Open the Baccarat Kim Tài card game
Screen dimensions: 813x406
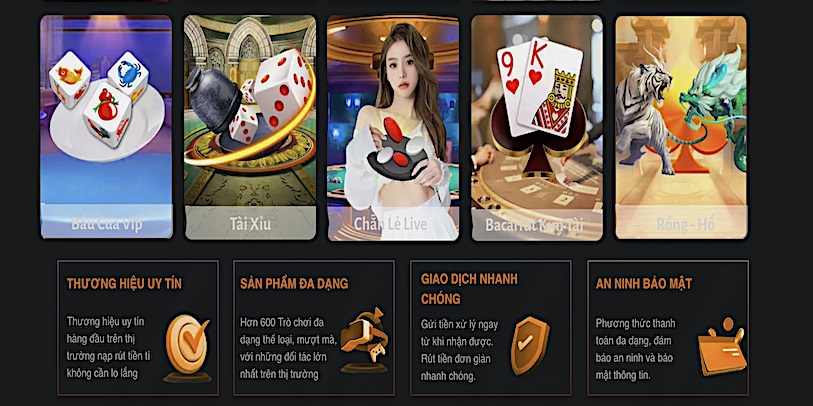click(537, 127)
